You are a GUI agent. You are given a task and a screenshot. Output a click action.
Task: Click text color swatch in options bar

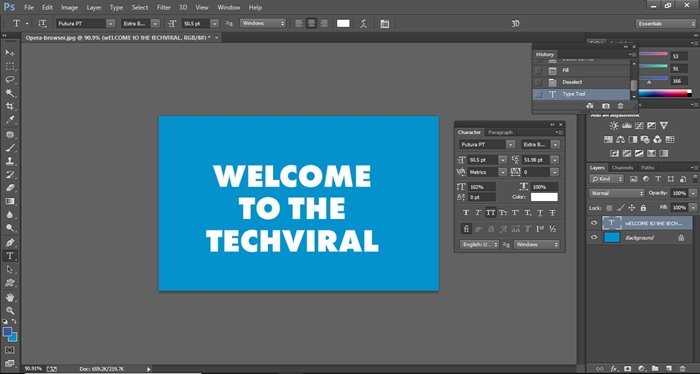pos(343,24)
